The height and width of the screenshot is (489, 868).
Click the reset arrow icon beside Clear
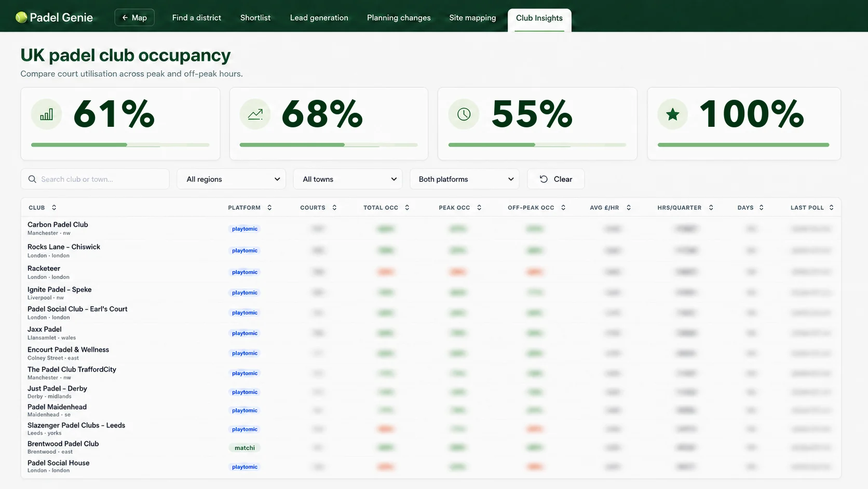coord(544,179)
